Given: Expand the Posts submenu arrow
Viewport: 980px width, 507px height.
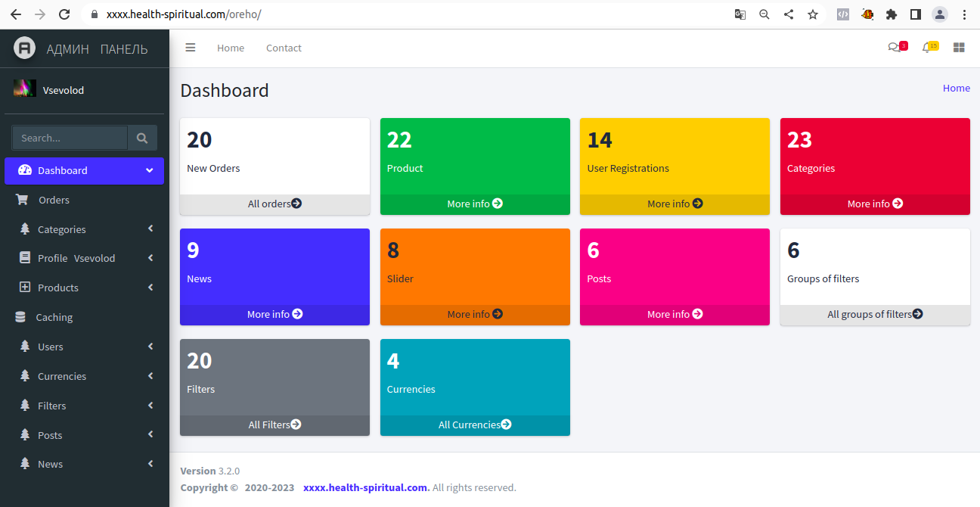Looking at the screenshot, I should [x=150, y=434].
